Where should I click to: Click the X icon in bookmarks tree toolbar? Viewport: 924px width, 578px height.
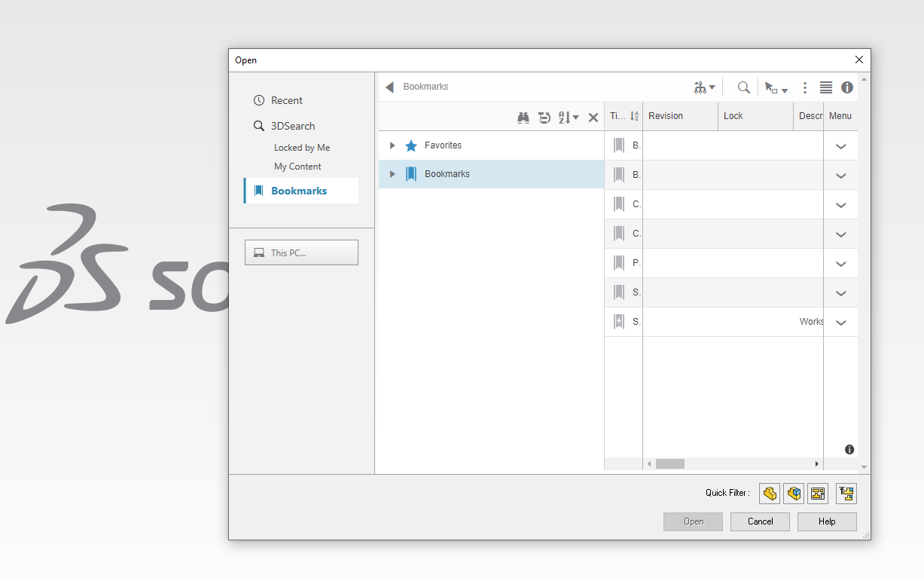pos(593,118)
